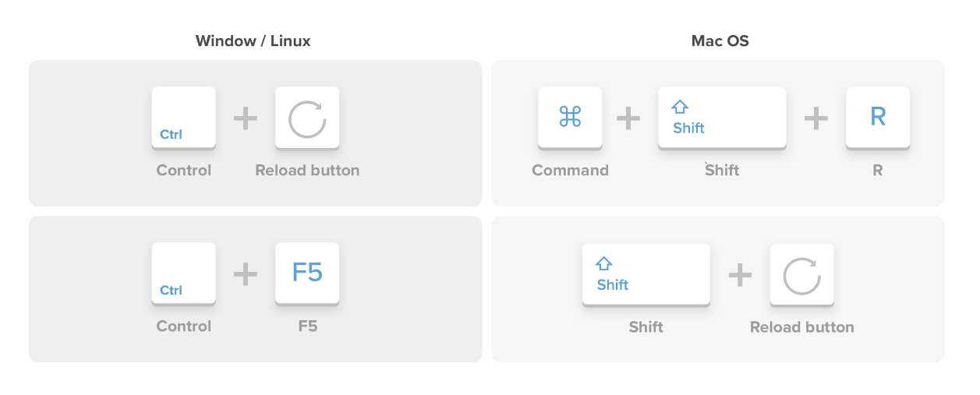Click the Control caption under the F5 shortcut's Ctrl key
The width and height of the screenshot is (980, 395).
click(x=183, y=326)
